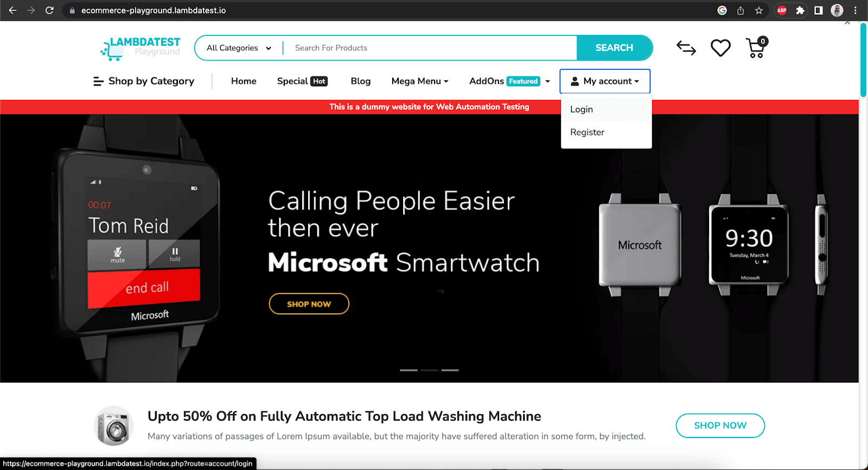Viewport: 868px width, 470px height.
Task: Expand the All Categories dropdown
Action: [x=239, y=48]
